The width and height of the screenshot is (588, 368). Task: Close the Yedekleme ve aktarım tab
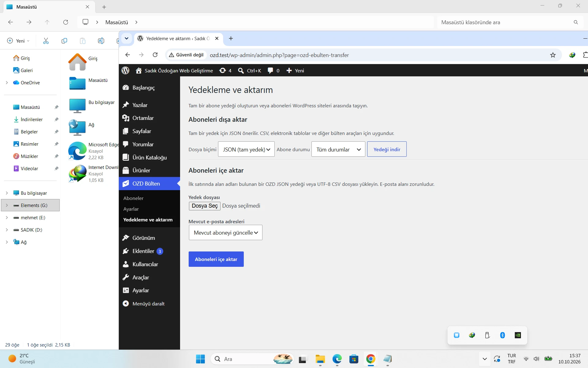pos(217,38)
